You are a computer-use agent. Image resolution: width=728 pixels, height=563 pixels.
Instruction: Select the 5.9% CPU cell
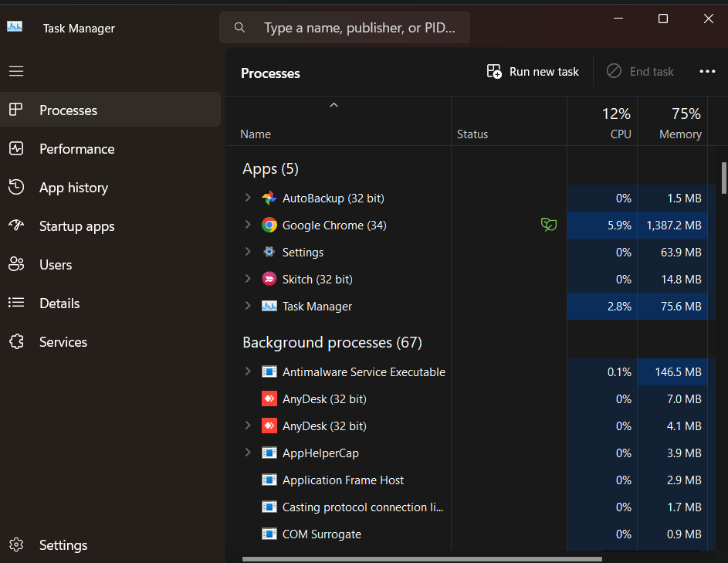click(602, 225)
